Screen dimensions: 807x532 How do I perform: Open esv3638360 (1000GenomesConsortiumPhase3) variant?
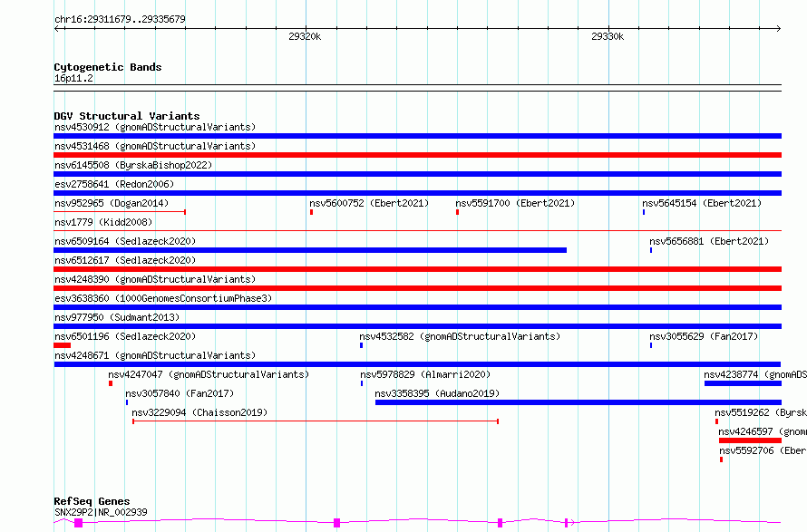pyautogui.click(x=163, y=298)
